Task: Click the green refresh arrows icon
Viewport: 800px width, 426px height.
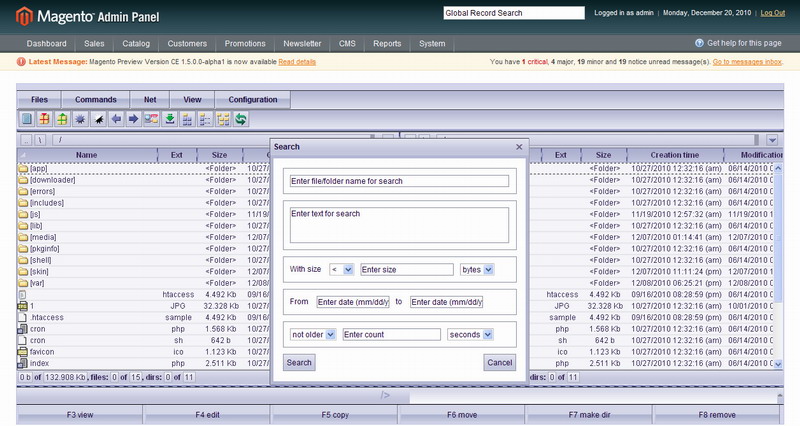Action: tap(241, 119)
